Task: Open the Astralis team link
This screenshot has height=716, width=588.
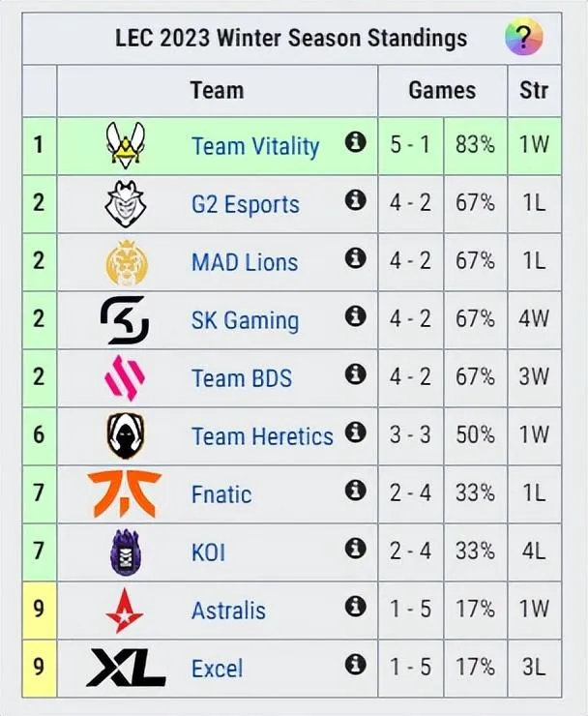Action: pyautogui.click(x=228, y=611)
